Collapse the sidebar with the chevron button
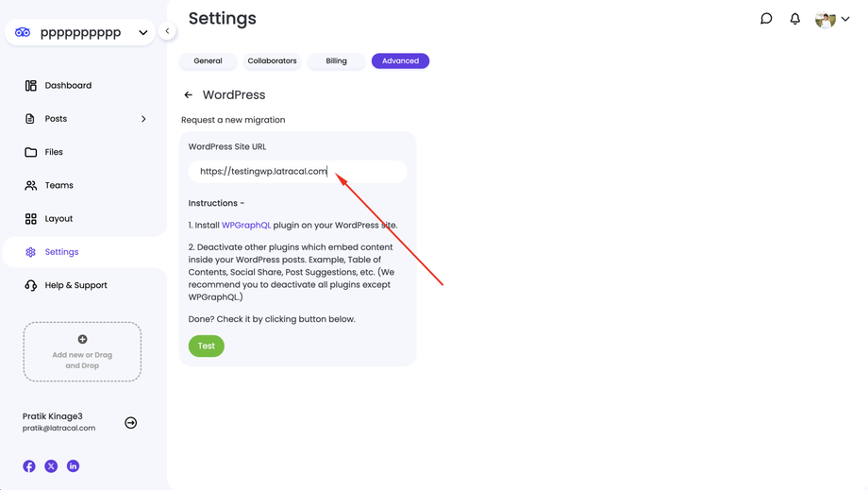Image resolution: width=868 pixels, height=490 pixels. pyautogui.click(x=167, y=31)
